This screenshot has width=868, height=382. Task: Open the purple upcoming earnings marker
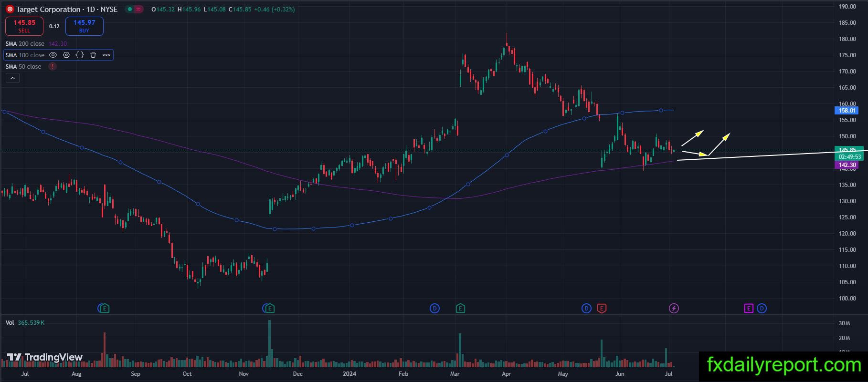[748, 309]
